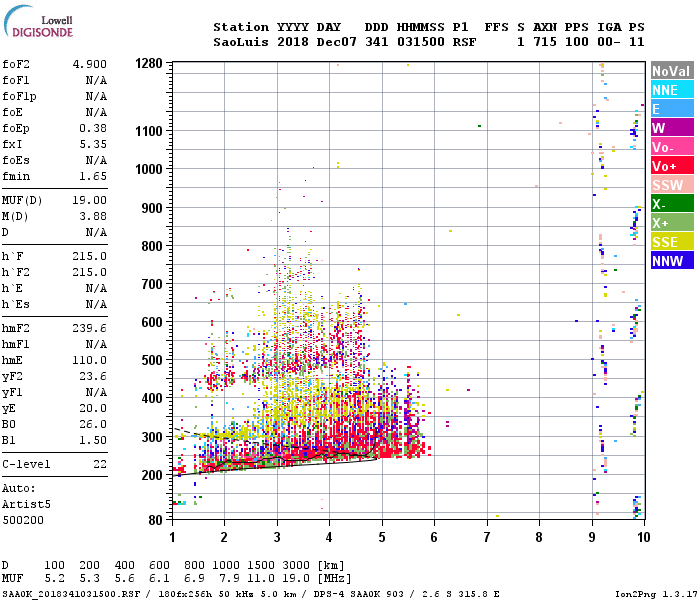Click the RSF program label

click(465, 42)
